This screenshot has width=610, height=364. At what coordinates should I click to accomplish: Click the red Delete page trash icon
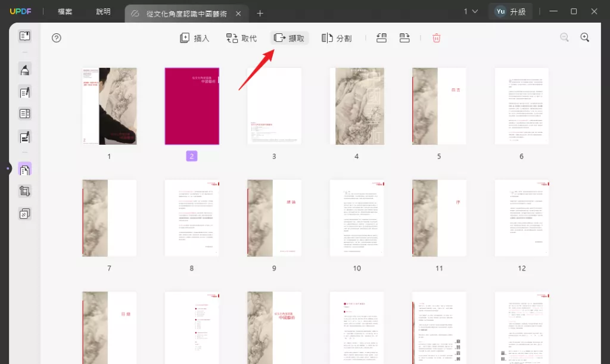click(436, 38)
